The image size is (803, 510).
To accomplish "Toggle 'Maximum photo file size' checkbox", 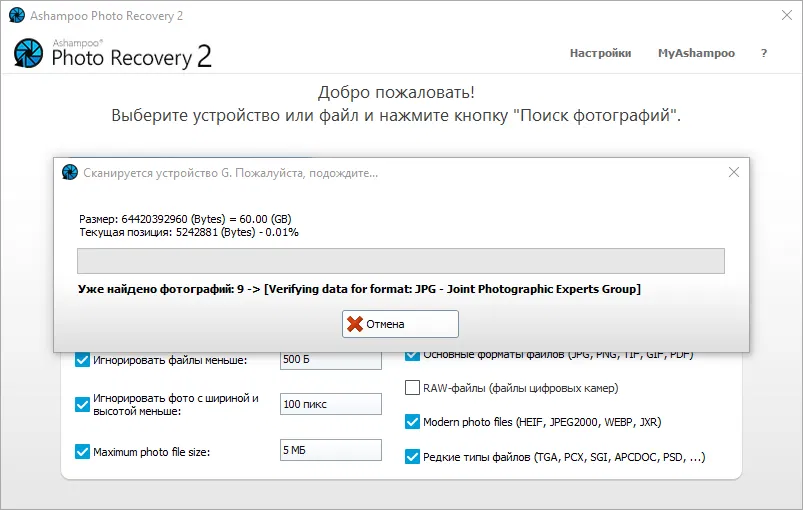I will point(82,452).
